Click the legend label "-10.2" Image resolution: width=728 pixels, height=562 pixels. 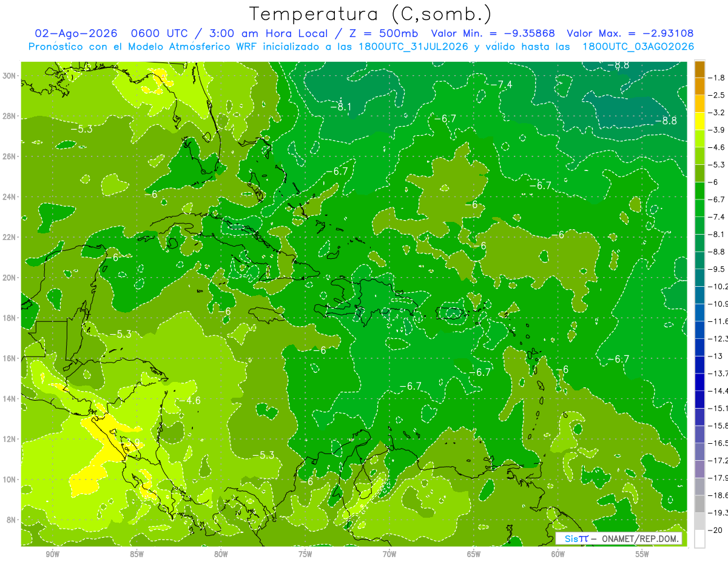(x=718, y=286)
